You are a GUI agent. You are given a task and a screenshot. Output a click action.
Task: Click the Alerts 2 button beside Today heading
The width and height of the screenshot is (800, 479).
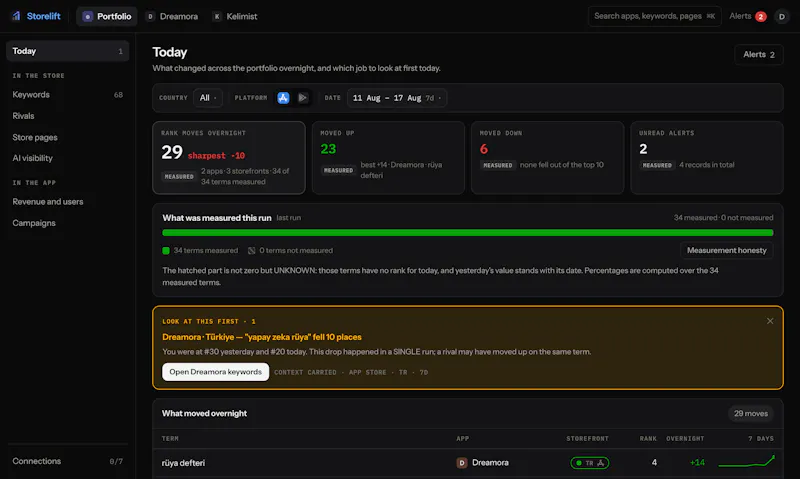(759, 55)
